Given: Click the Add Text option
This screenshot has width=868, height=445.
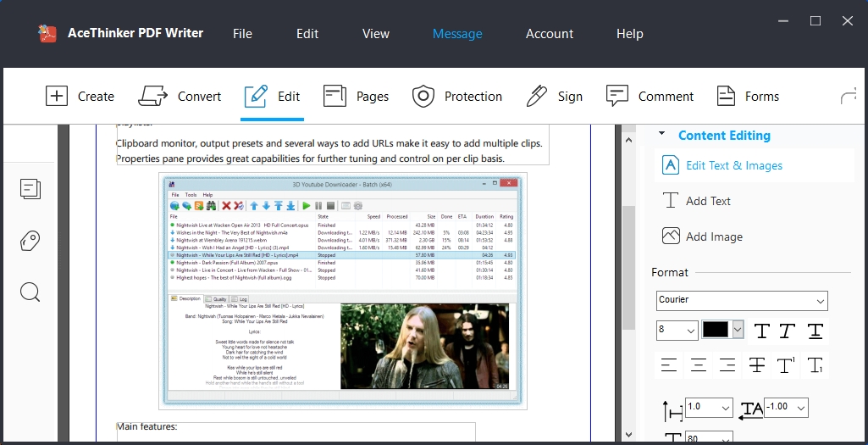Looking at the screenshot, I should click(x=696, y=201).
